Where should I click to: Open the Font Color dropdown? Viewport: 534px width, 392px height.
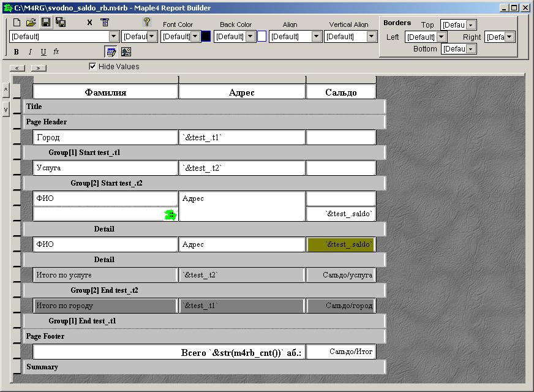point(195,37)
